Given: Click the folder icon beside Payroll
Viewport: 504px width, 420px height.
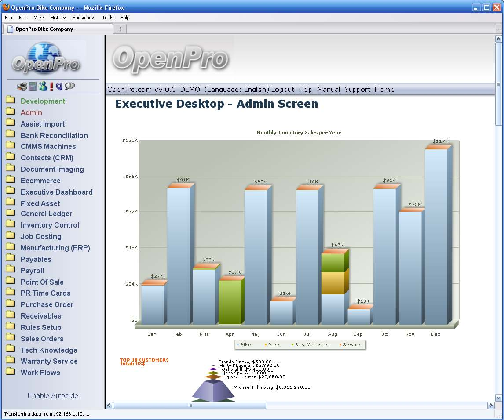Looking at the screenshot, I should pos(10,270).
